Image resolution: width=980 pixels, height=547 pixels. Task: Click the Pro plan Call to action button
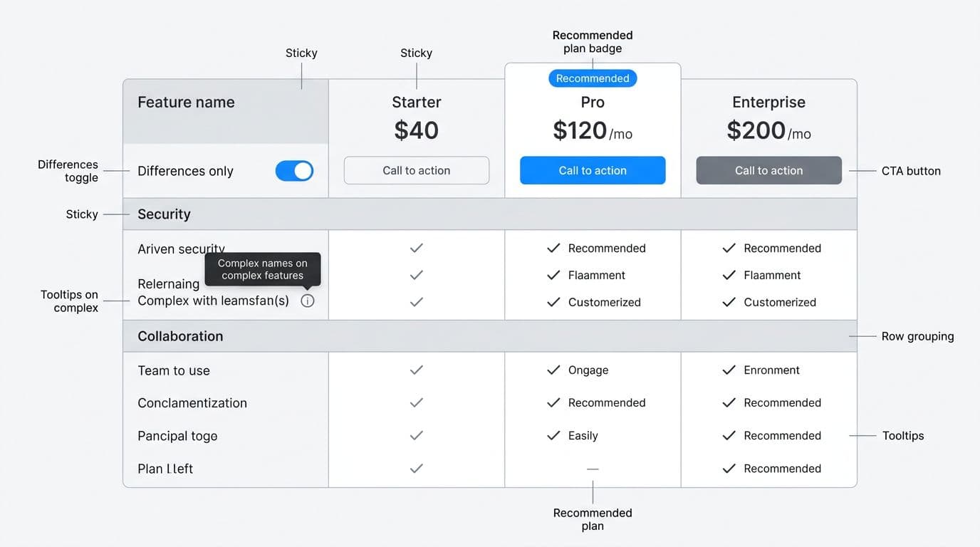click(x=593, y=170)
